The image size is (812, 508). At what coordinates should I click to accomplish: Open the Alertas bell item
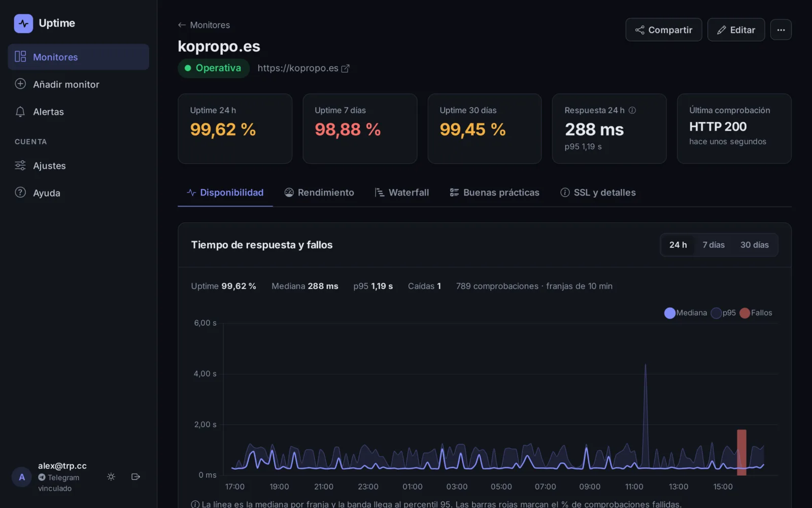pyautogui.click(x=78, y=112)
